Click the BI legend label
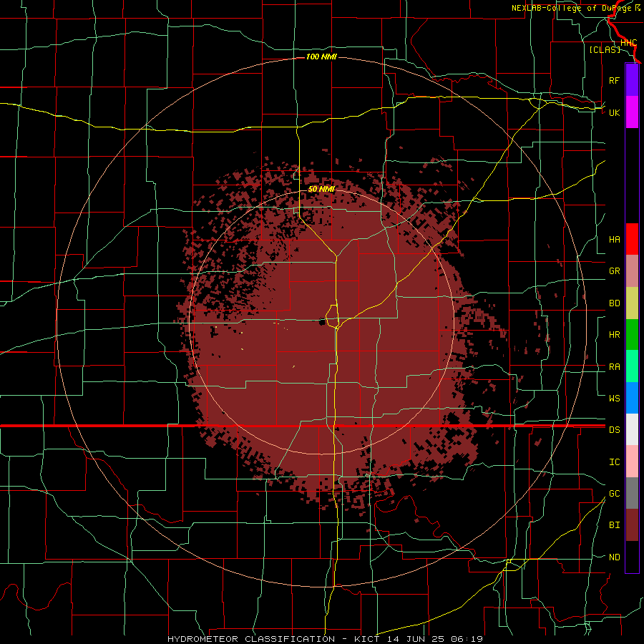This screenshot has width=644, height=644. (x=614, y=525)
